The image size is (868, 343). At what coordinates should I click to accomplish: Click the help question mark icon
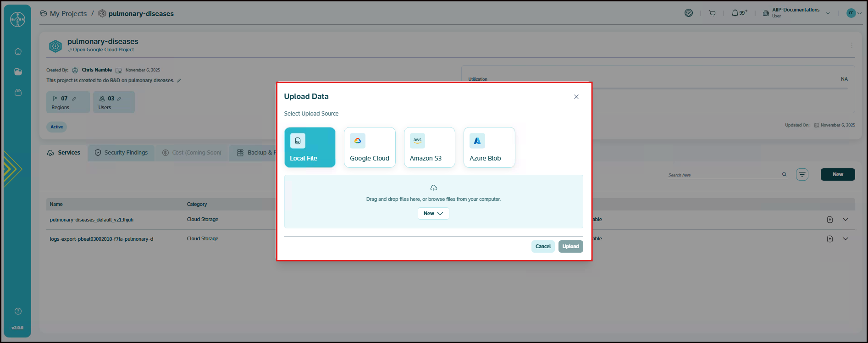(x=18, y=311)
